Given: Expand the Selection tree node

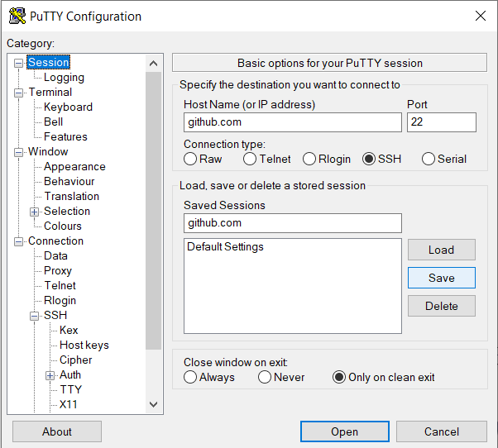Looking at the screenshot, I should pyautogui.click(x=34, y=212).
